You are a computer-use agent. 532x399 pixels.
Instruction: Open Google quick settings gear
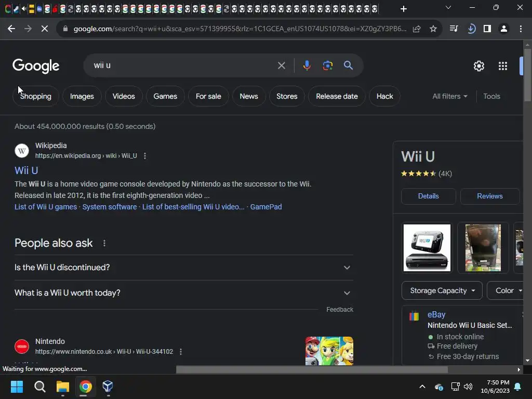pos(478,66)
